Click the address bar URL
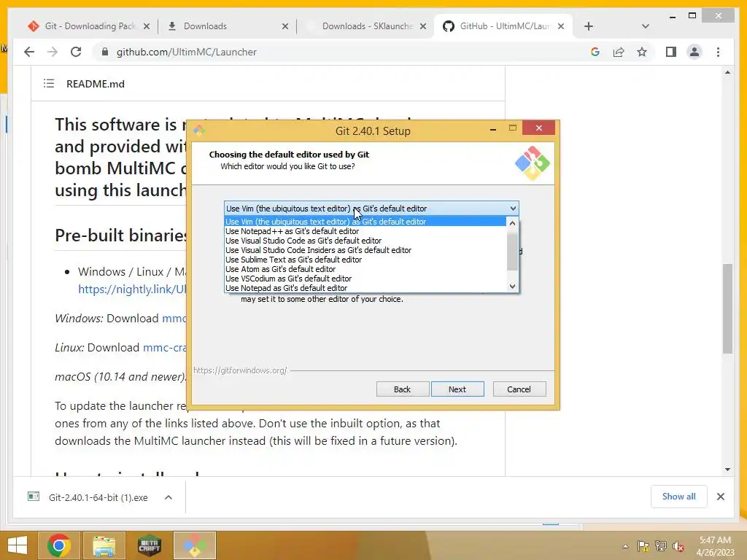 click(x=186, y=52)
